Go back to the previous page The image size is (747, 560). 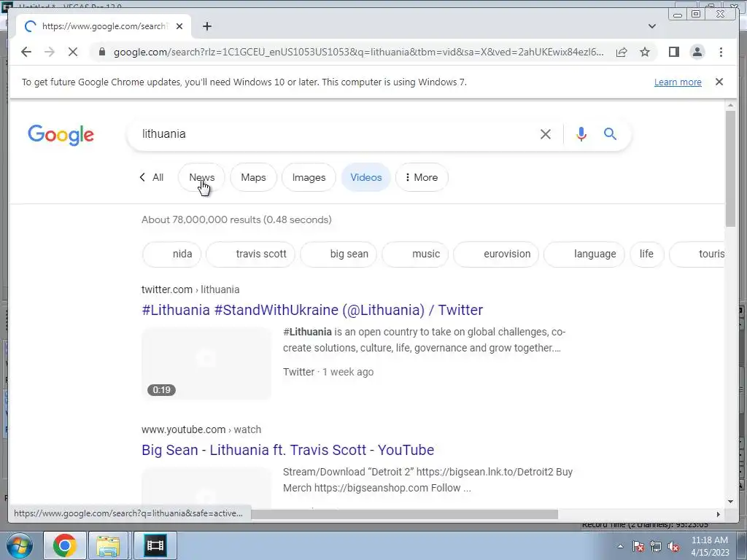coord(26,52)
